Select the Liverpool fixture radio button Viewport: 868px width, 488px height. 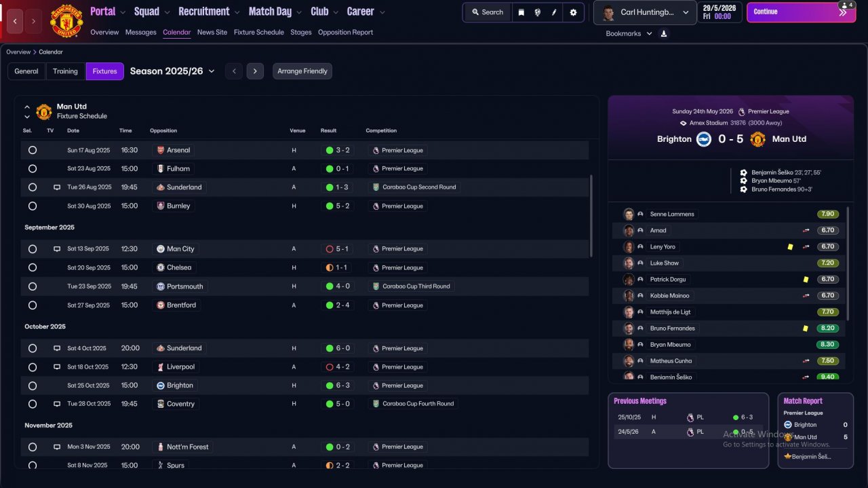click(x=33, y=367)
